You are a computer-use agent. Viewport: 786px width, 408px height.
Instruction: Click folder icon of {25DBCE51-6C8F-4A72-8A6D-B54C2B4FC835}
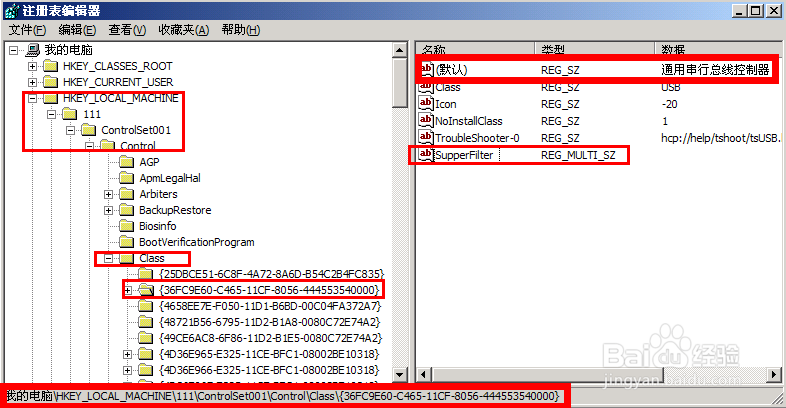point(145,274)
